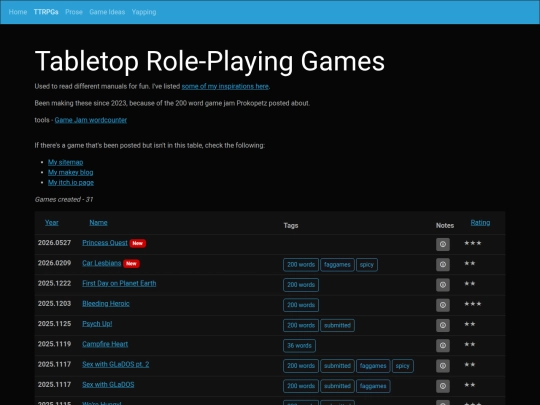Image resolution: width=540 pixels, height=405 pixels.
Task: Visit the My itch.io page link
Action: point(71,183)
